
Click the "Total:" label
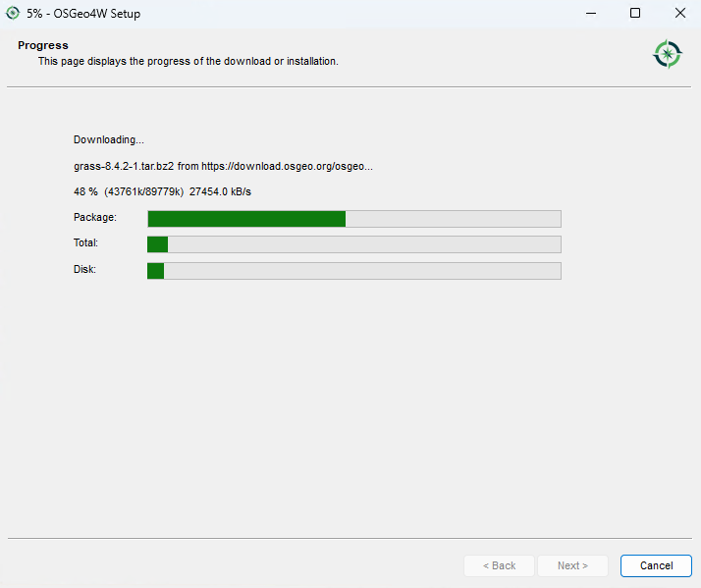[x=86, y=243]
